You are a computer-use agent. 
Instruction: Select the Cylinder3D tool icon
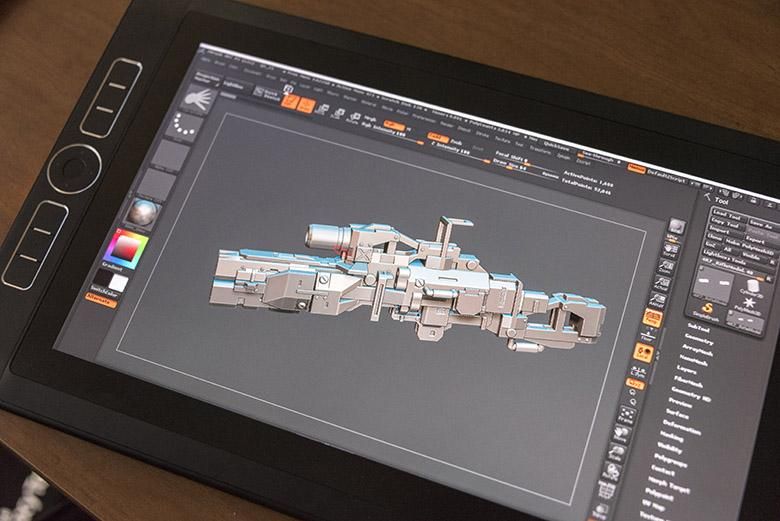(751, 287)
